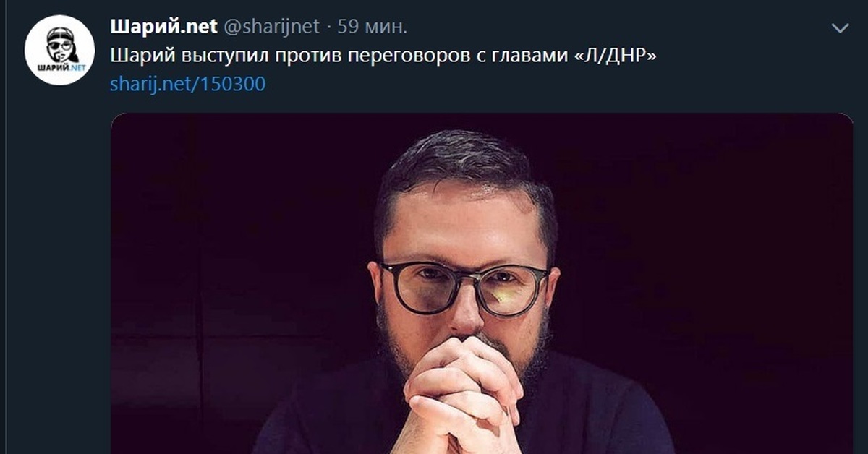The image size is (868, 454).
Task: Click the man's face in attached photo
Action: click(x=463, y=267)
